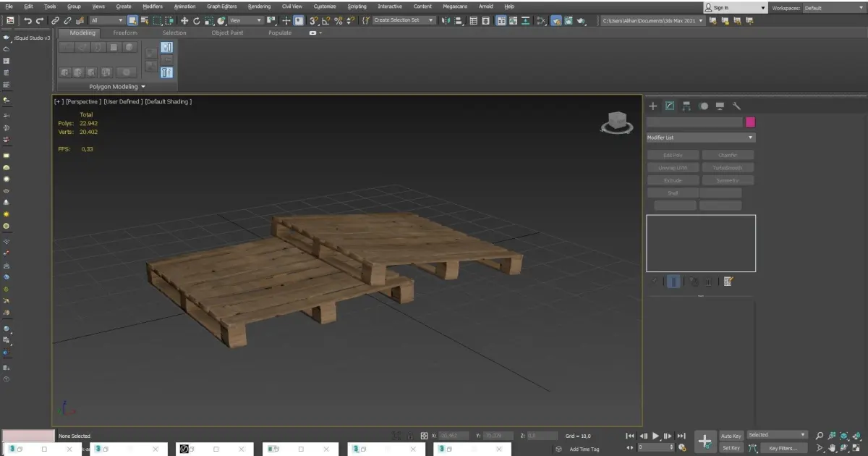
Task: Click the pink object color swatch
Action: coord(751,122)
